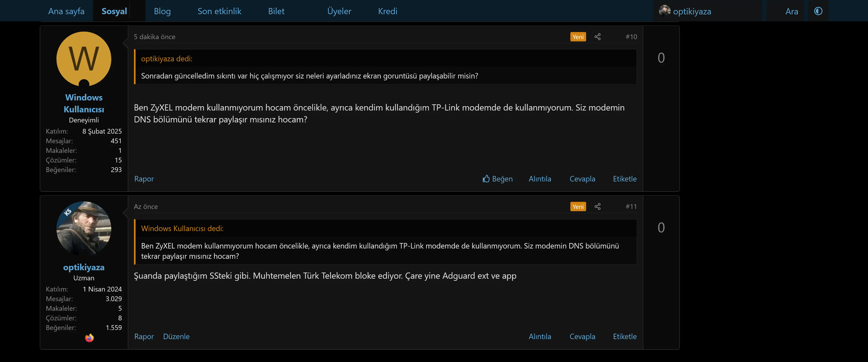Click '1 Nisan 2024' join date
Screen dimensions: 868x362
pos(102,289)
